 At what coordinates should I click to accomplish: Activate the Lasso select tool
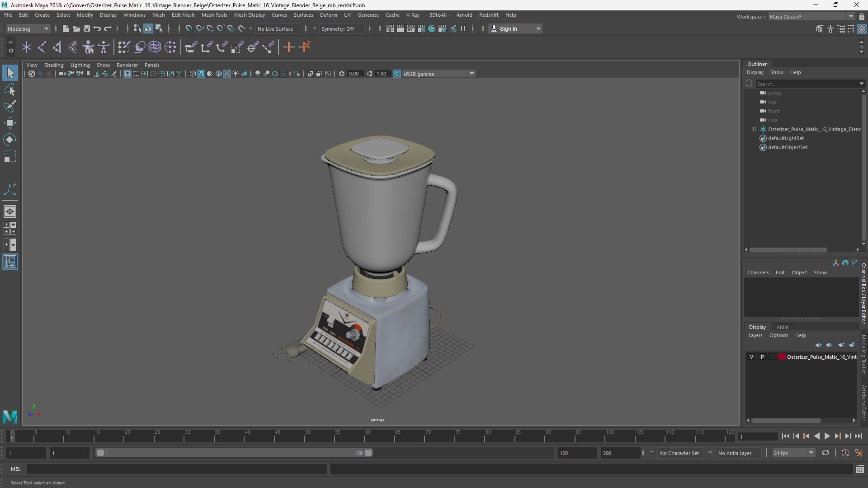tap(10, 89)
